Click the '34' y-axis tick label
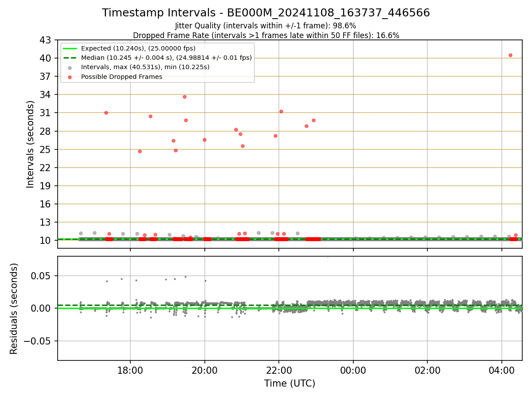 (47, 95)
